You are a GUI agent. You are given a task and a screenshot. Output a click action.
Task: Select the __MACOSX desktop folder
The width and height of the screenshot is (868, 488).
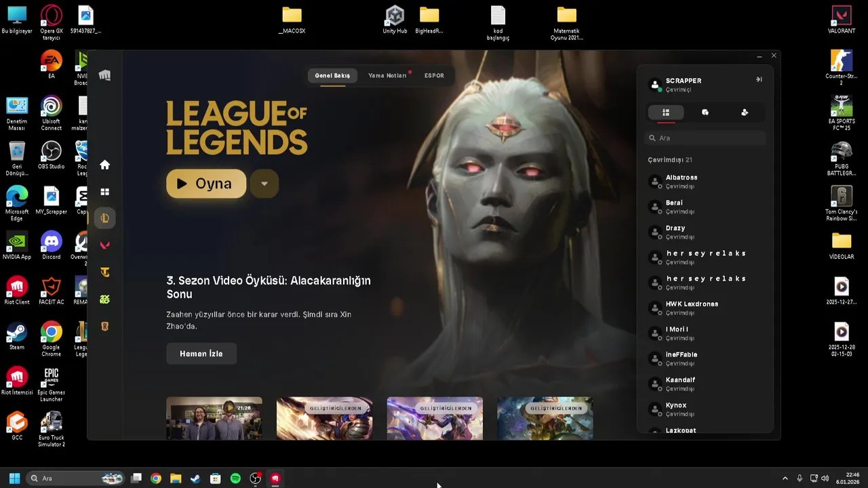[x=292, y=20]
